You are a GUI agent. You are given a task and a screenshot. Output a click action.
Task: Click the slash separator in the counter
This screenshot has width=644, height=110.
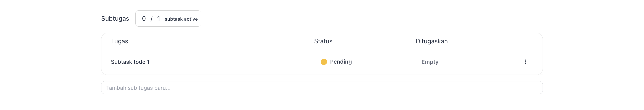(151, 19)
